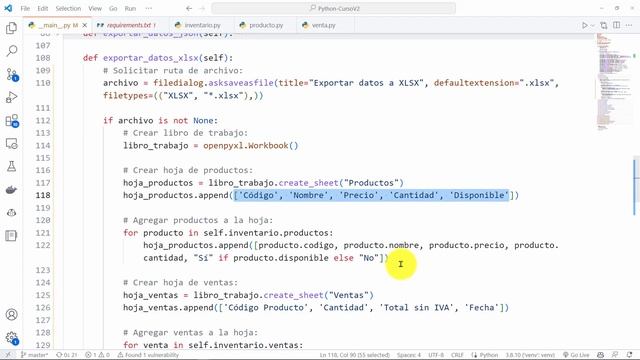Viewport: 640px width, 360px height.
Task: Open the Manage gear menu
Action: [11, 338]
